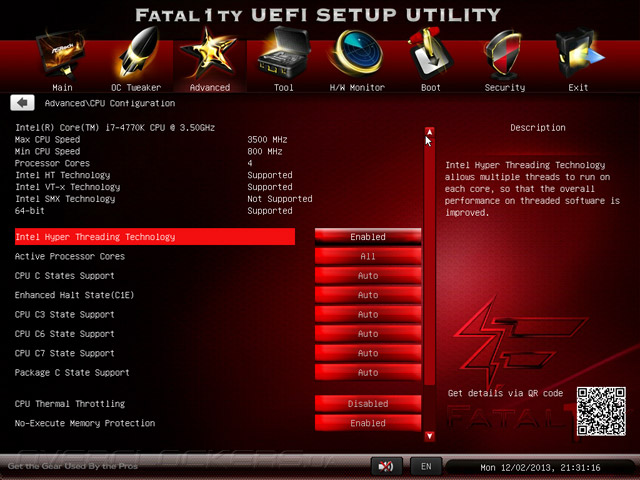The width and height of the screenshot is (640, 480).
Task: Click the Boot joystick switch icon
Action: (x=429, y=54)
